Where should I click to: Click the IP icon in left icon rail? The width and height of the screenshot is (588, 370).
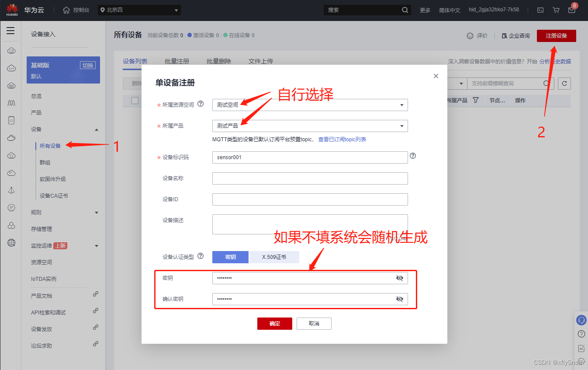11,208
